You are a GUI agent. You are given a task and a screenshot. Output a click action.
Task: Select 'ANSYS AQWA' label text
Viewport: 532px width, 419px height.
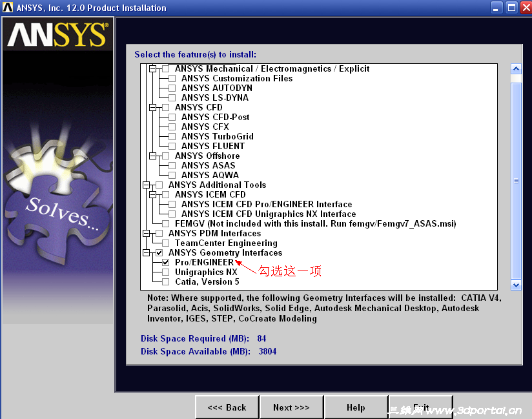point(210,176)
